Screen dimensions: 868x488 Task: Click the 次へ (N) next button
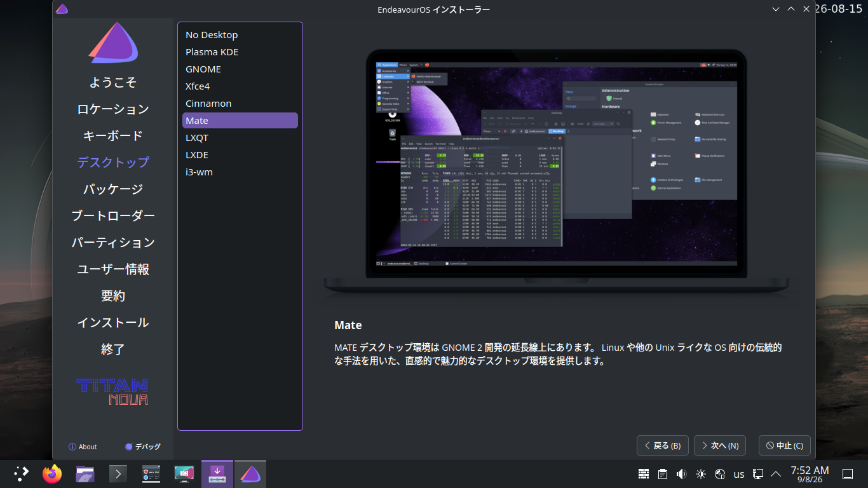pos(720,445)
